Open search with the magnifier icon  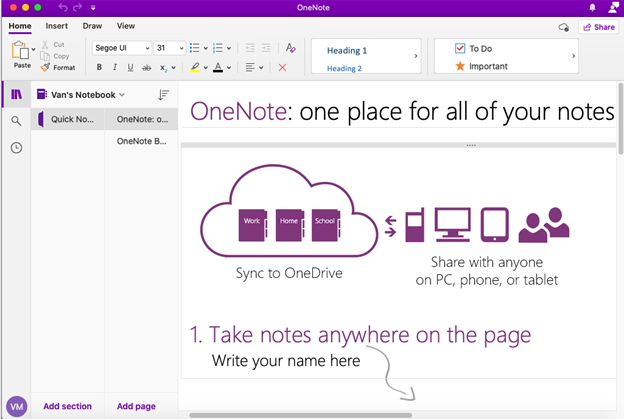pos(16,121)
